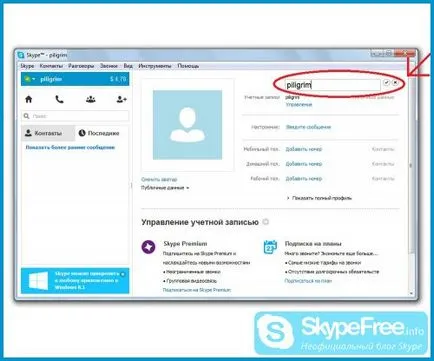Click the Skype Premium heading
The width and height of the screenshot is (434, 361).
click(x=185, y=244)
